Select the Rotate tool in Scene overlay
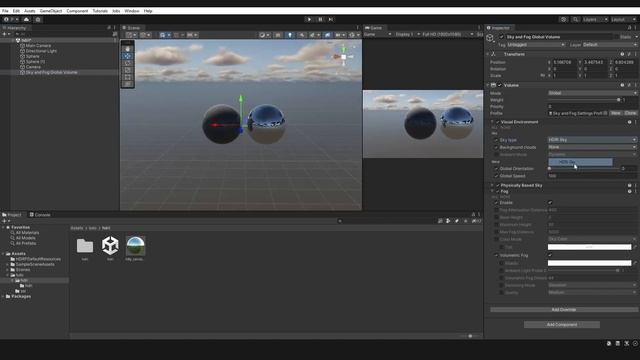Screen dimensions: 640x360 point(127,63)
